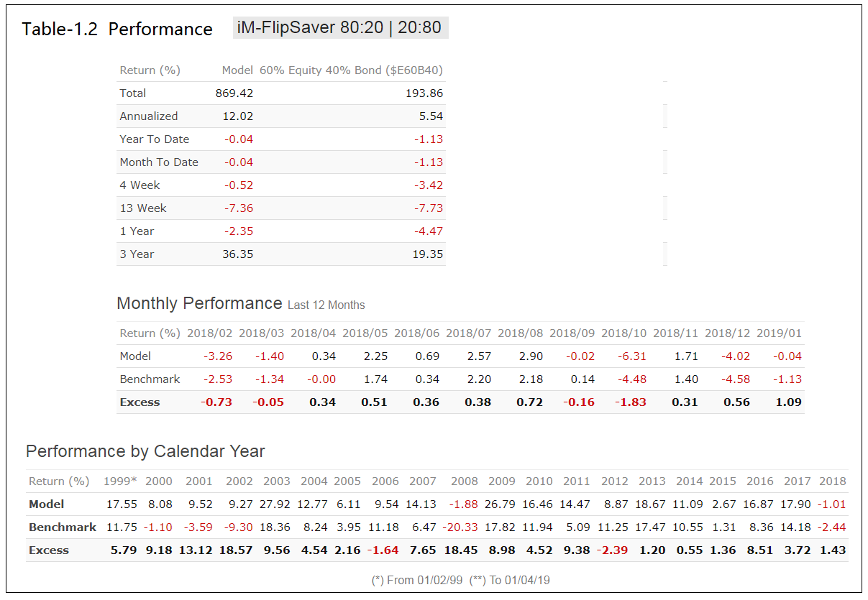
Task: Click the footnote From 01/02/99 To 01/04/19
Action: 460,580
